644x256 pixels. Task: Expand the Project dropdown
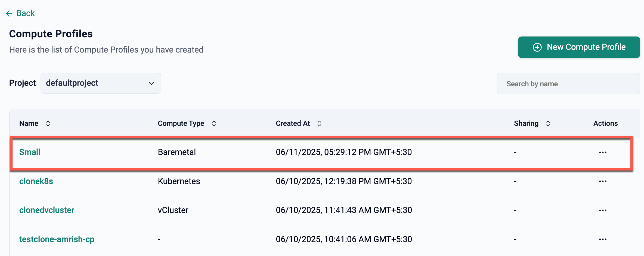(x=101, y=83)
